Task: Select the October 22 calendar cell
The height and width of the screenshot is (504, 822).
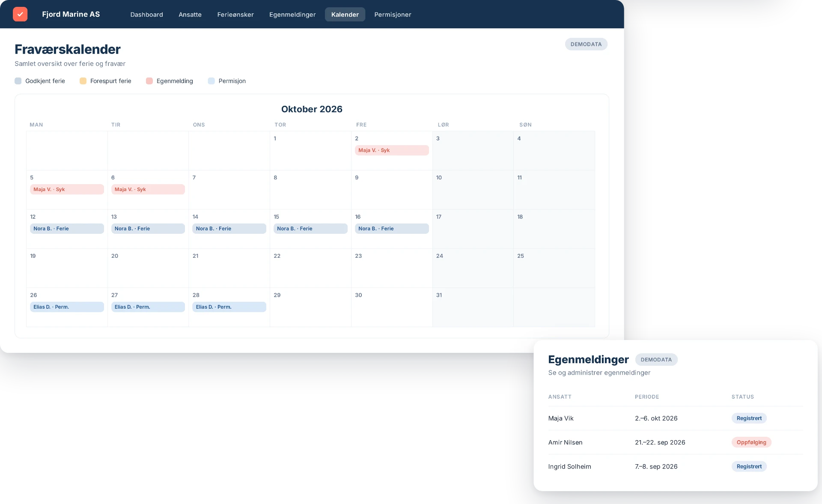Action: [310, 268]
